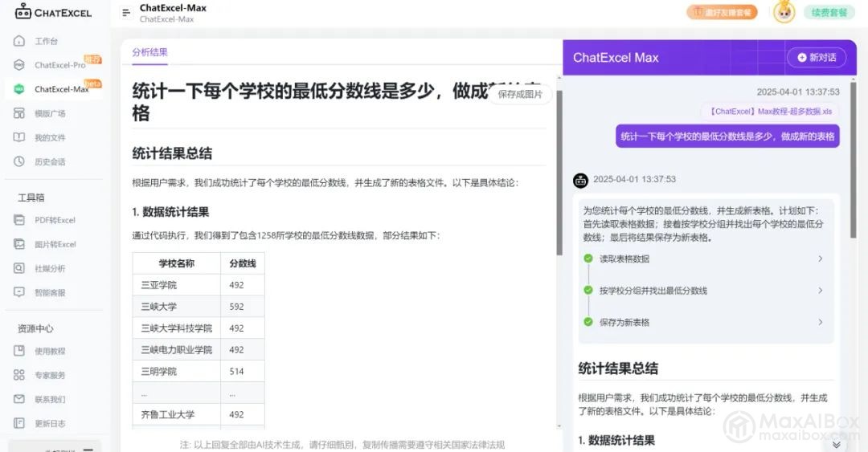
Task: Open the 我的文件 book icon
Action: (19, 137)
